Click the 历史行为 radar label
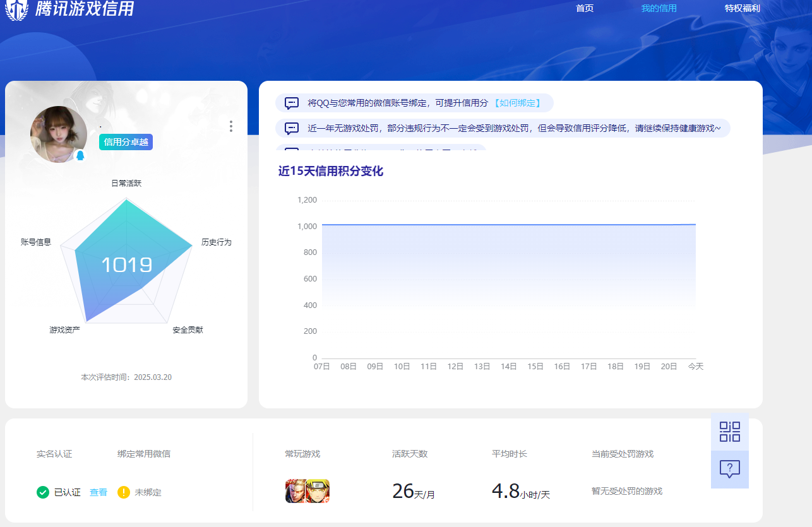The width and height of the screenshot is (812, 527). [217, 242]
